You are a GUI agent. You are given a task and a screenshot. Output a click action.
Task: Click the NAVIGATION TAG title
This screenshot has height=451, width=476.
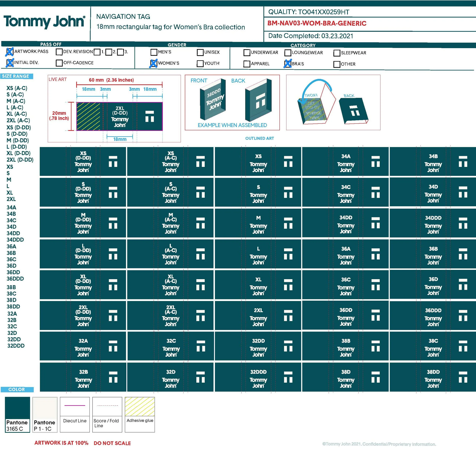pyautogui.click(x=123, y=17)
